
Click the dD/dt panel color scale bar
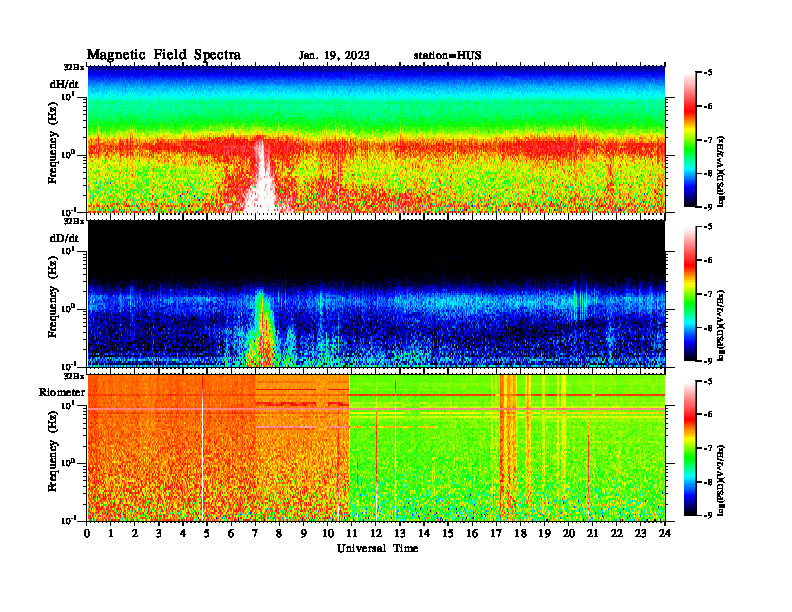coord(690,294)
